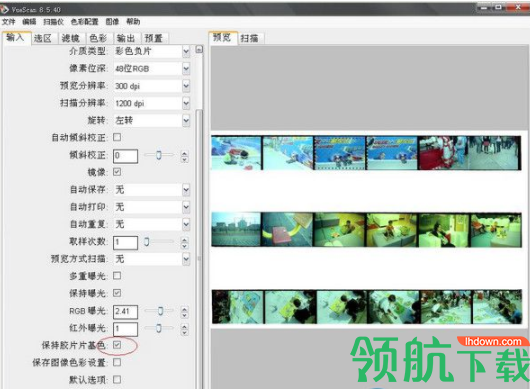
Task: Select first frame of middle film strip
Action: pos(236,229)
